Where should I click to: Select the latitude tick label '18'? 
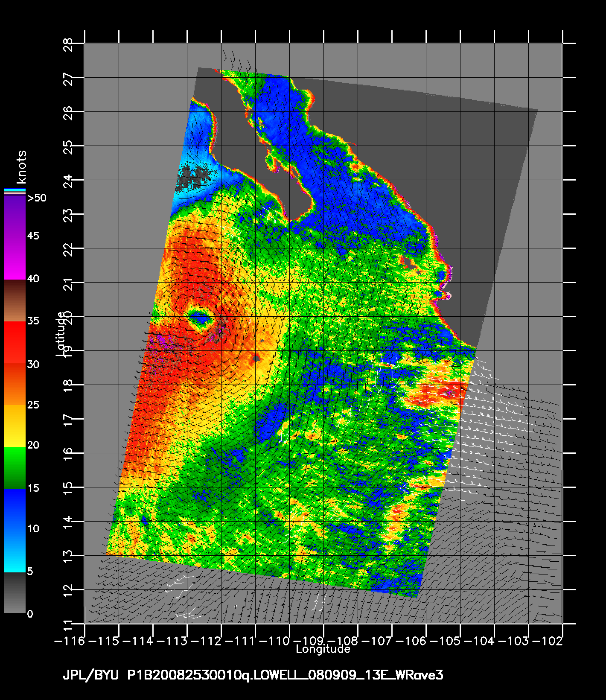[68, 386]
